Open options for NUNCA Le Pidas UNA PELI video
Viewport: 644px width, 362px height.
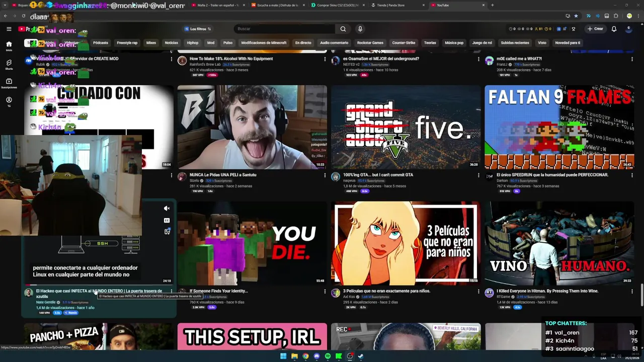(325, 175)
